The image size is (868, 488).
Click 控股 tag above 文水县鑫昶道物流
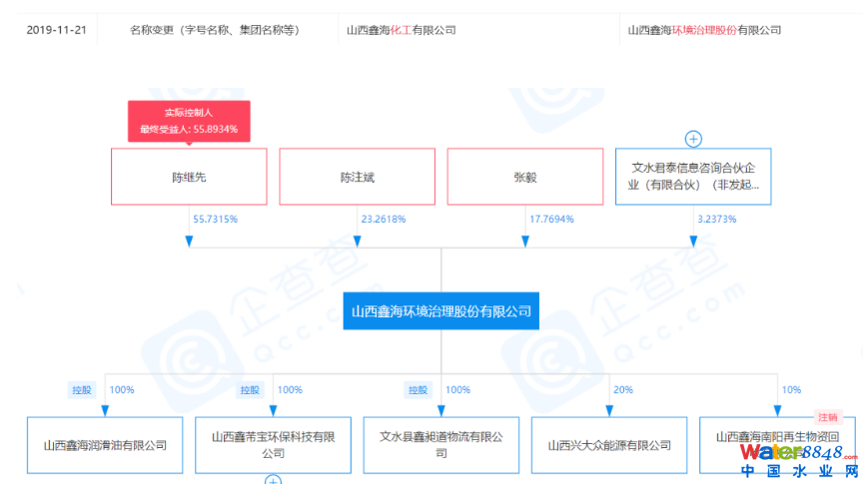[x=418, y=389]
